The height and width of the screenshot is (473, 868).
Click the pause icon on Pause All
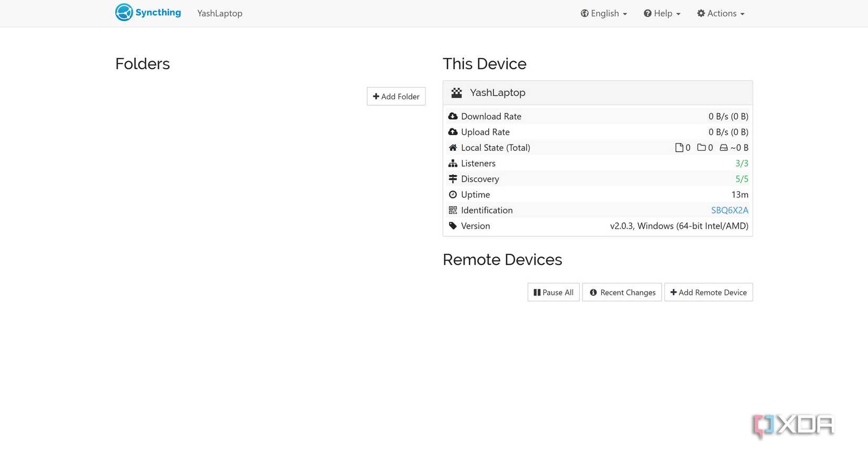point(538,292)
